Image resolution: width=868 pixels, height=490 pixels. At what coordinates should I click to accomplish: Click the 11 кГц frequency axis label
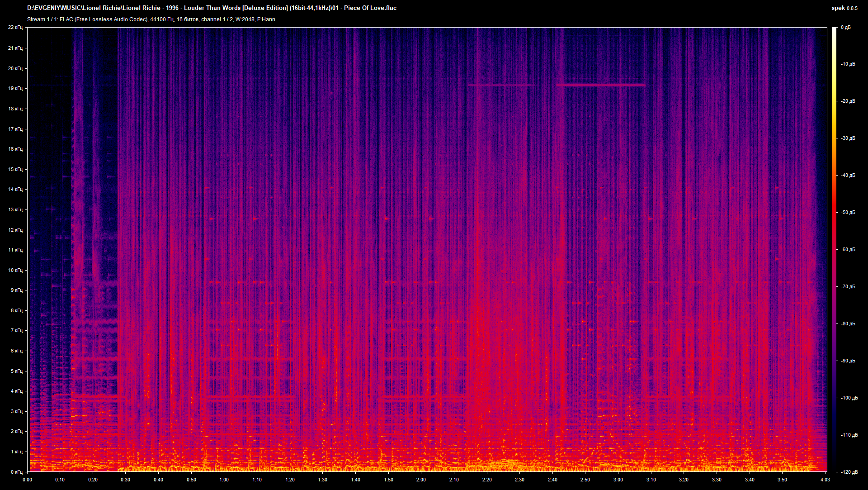click(15, 250)
